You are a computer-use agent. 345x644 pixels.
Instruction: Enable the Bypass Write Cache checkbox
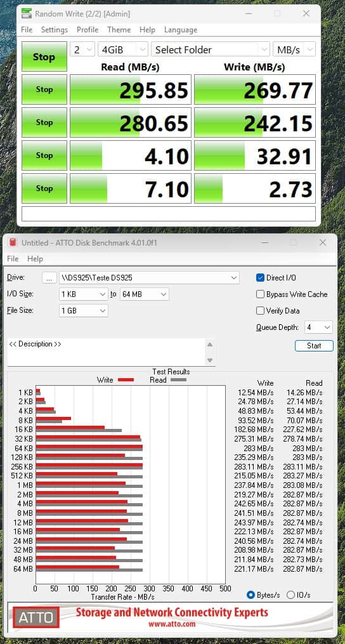260,294
